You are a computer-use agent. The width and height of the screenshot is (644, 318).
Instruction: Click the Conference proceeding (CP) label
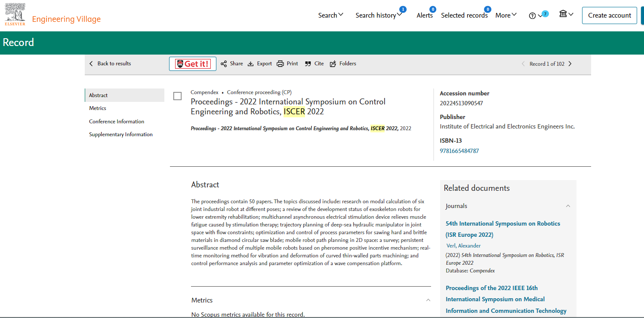click(x=259, y=92)
